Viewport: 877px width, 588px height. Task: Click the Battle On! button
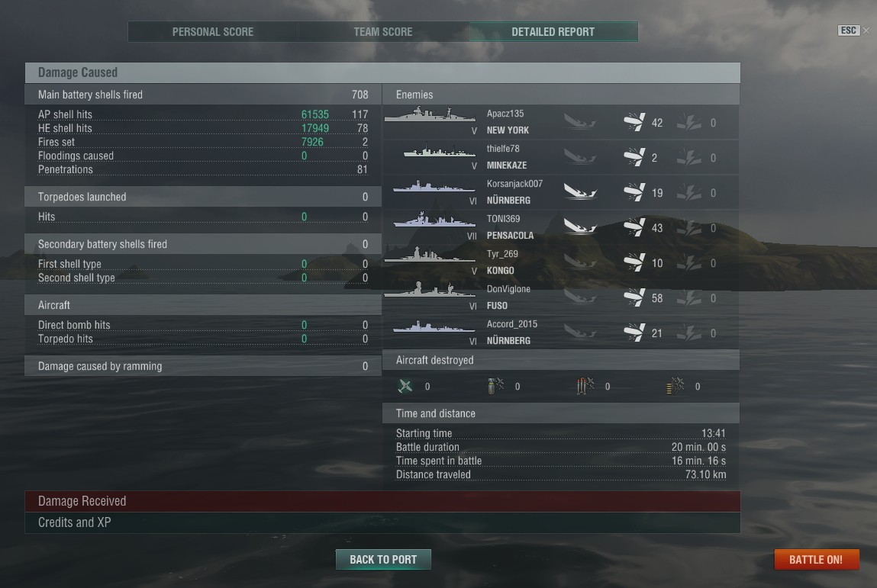click(x=816, y=560)
